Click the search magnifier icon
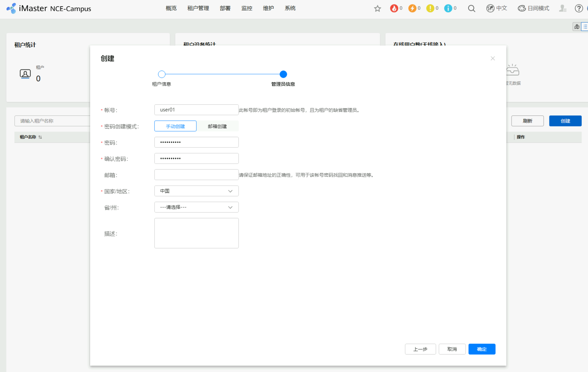The width and height of the screenshot is (588, 372). point(471,9)
